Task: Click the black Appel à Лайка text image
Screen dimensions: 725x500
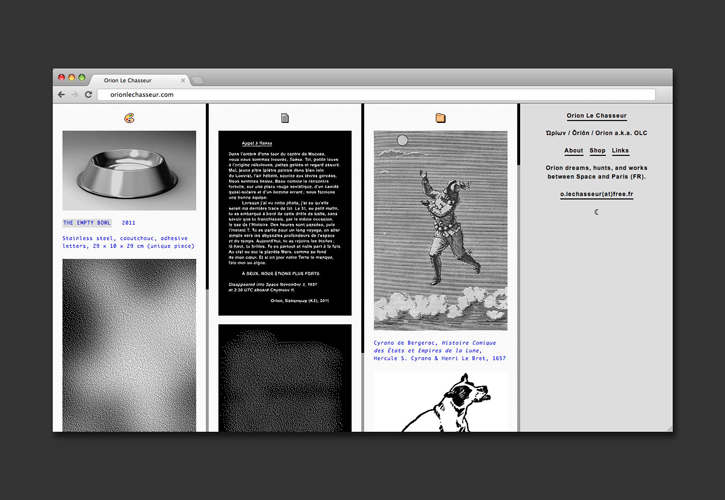Action: pos(285,223)
